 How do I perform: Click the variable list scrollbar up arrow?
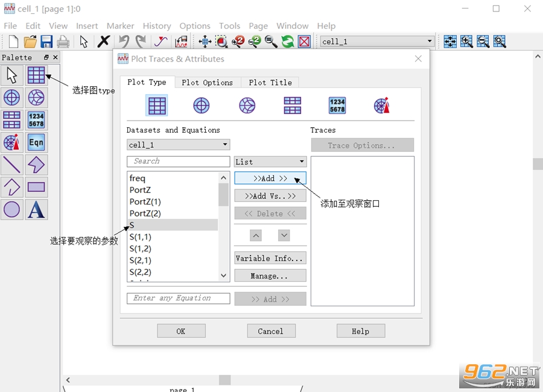pos(224,178)
